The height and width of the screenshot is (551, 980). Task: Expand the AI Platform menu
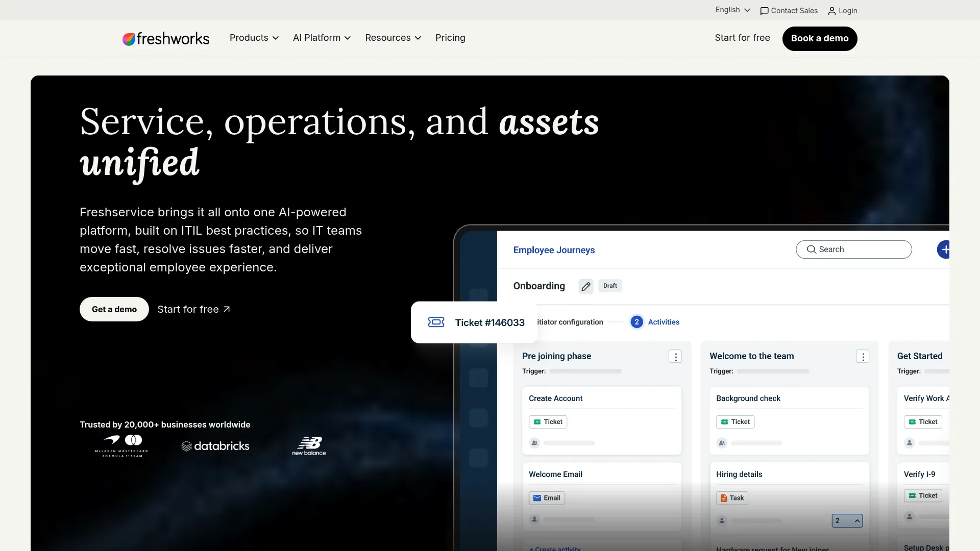pyautogui.click(x=322, y=38)
